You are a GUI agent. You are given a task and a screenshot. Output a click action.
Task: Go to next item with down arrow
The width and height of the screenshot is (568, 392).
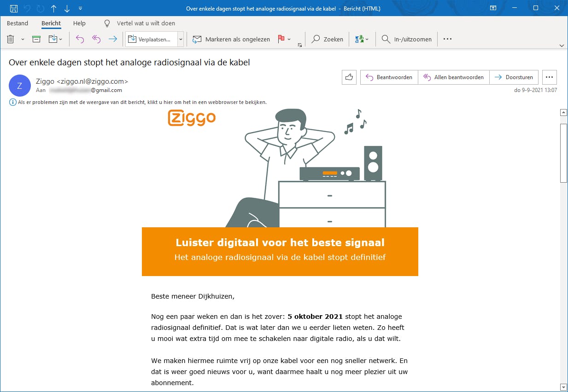pyautogui.click(x=67, y=8)
